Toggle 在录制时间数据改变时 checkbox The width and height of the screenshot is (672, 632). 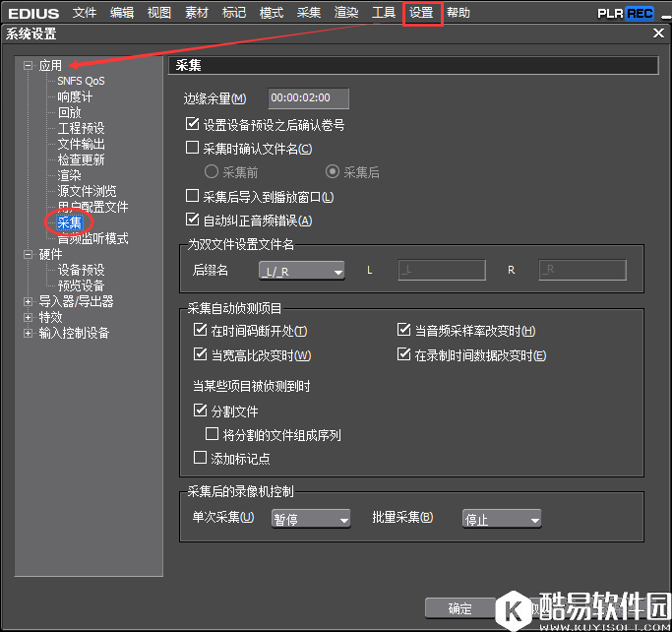(x=403, y=354)
